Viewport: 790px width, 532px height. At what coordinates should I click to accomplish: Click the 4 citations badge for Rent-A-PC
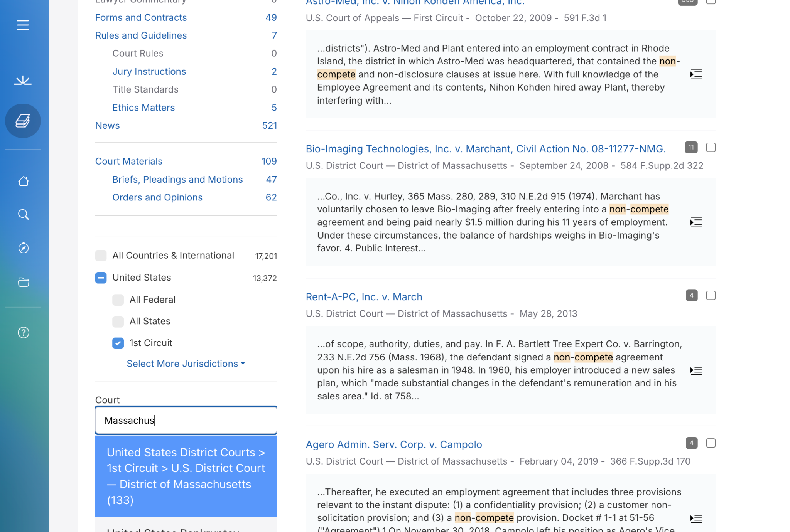tap(691, 295)
